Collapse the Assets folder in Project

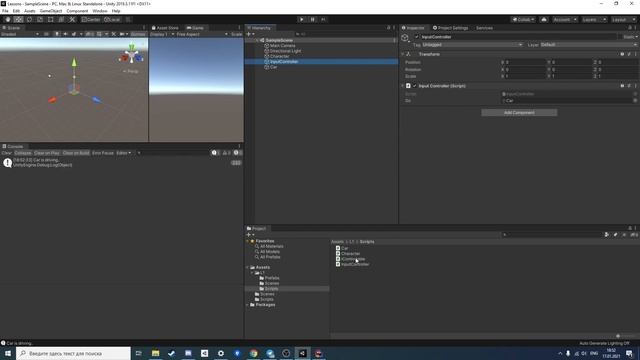click(247, 267)
